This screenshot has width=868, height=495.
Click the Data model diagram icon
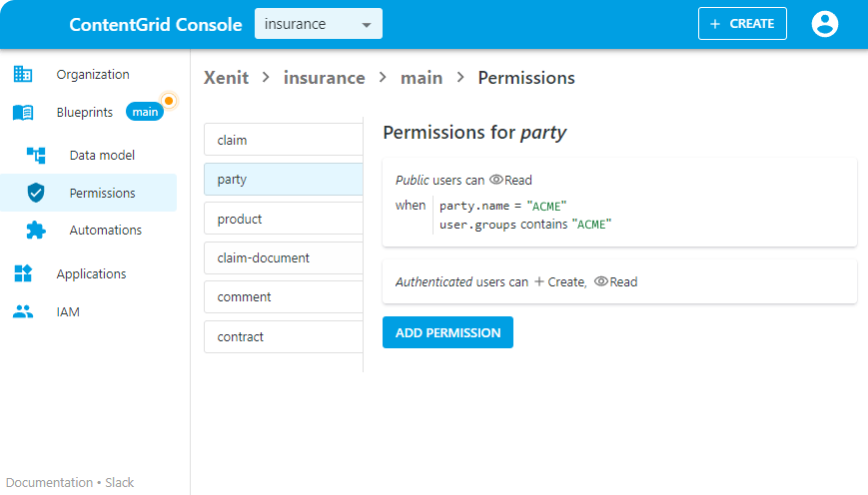point(36,155)
